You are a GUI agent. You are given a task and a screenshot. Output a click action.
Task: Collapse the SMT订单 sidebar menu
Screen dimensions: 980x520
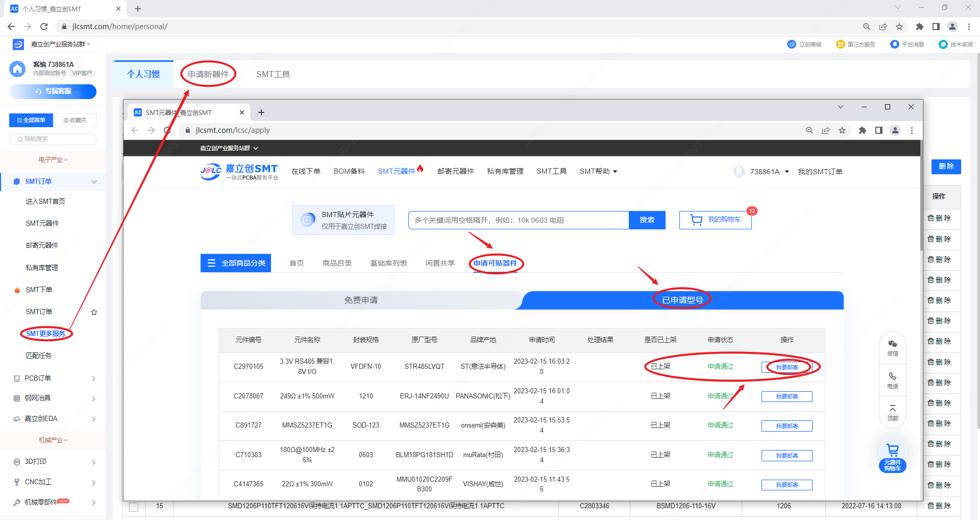tap(94, 182)
